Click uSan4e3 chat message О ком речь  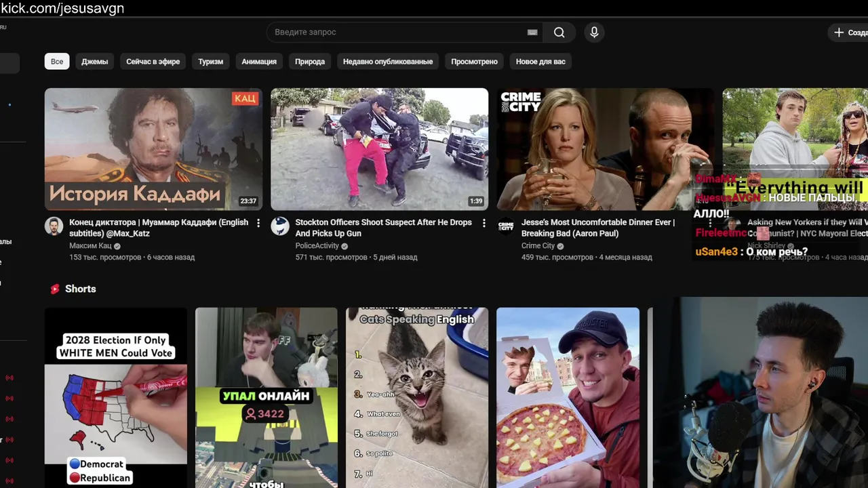point(751,252)
